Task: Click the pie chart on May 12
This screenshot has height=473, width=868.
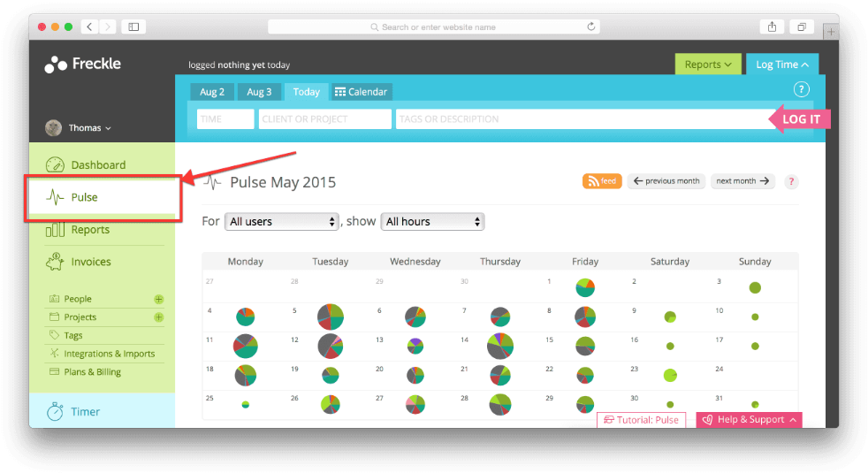Action: click(331, 346)
